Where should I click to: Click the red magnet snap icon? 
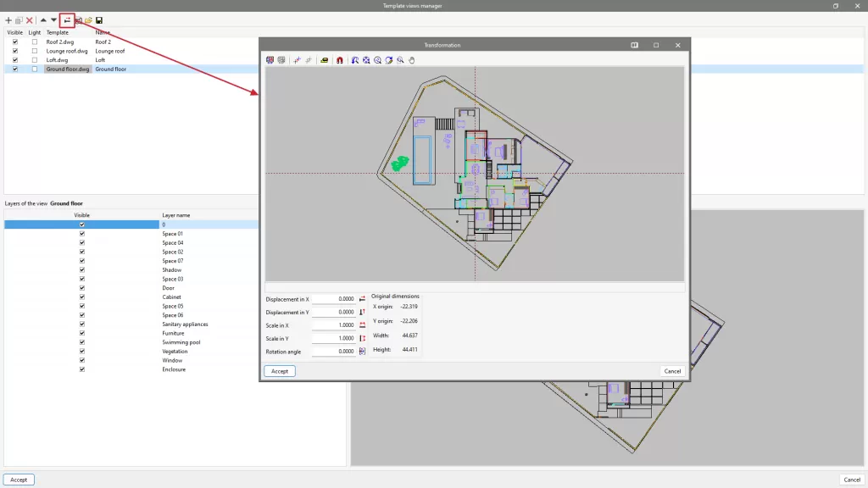click(x=339, y=60)
